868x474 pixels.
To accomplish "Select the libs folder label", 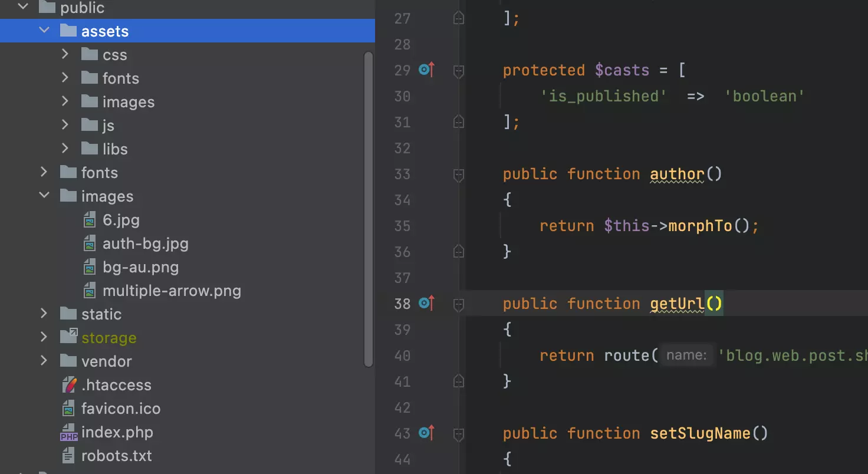I will [115, 149].
